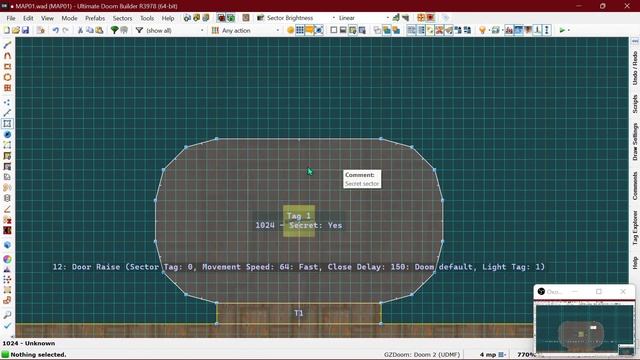Image resolution: width=640 pixels, height=360 pixels.
Task: Open the grid size dropdown next to 4 mp
Action: point(502,354)
